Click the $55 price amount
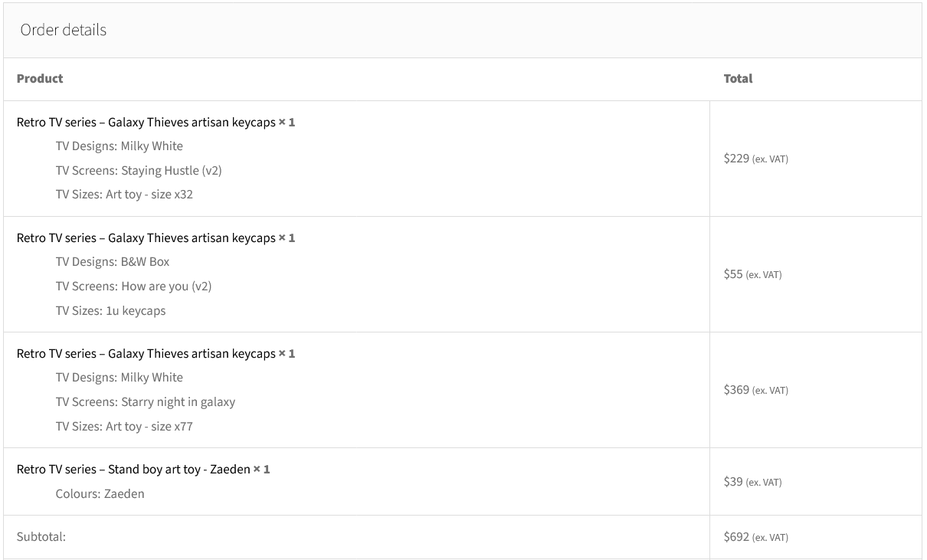This screenshot has height=560, width=927. click(733, 274)
